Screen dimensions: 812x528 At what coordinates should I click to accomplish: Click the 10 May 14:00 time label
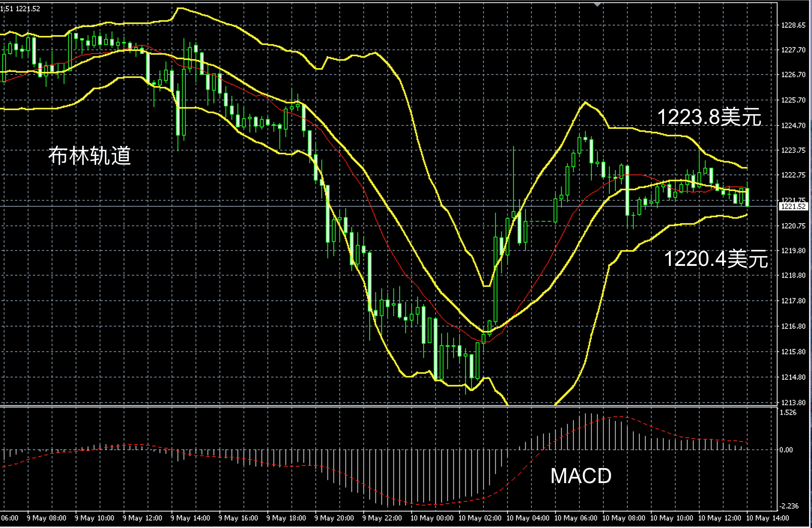tap(767, 518)
